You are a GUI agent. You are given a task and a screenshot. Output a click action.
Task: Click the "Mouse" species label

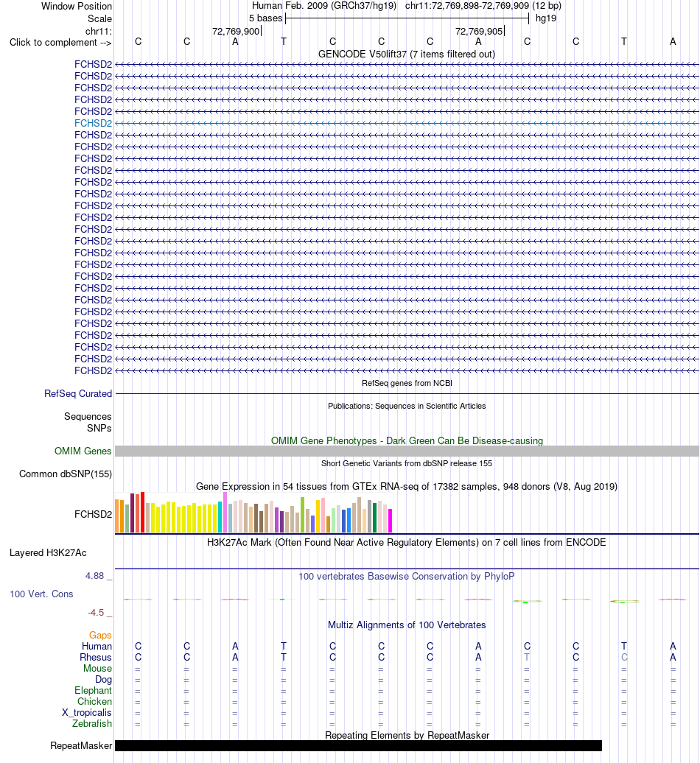97,669
